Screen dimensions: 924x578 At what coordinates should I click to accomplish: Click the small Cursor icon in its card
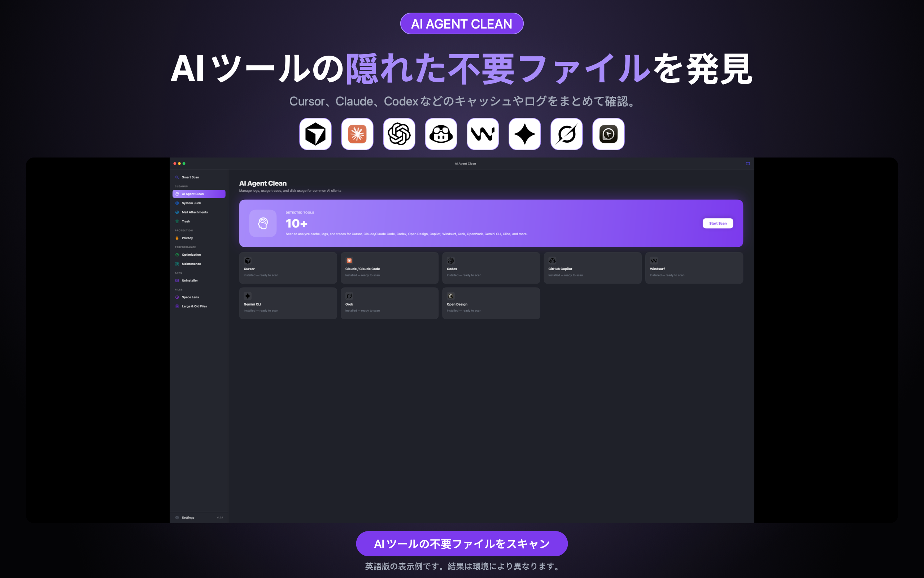[x=247, y=261]
